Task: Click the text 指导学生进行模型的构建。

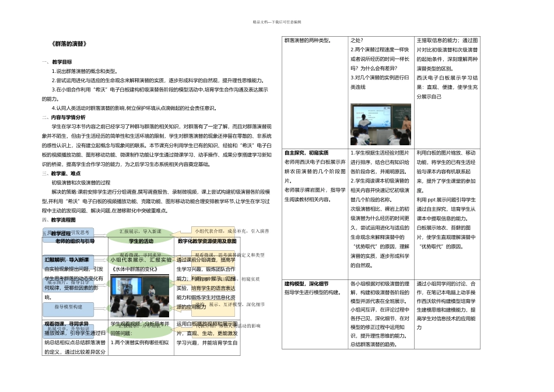Action: point(313,292)
